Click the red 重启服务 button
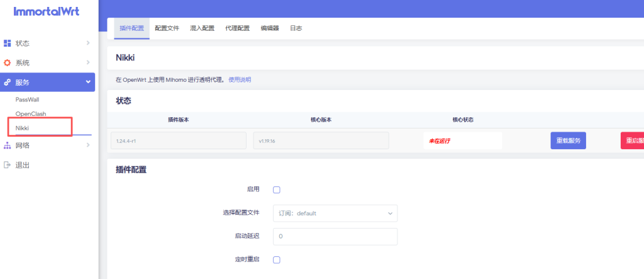The height and width of the screenshot is (279, 644). coord(632,140)
